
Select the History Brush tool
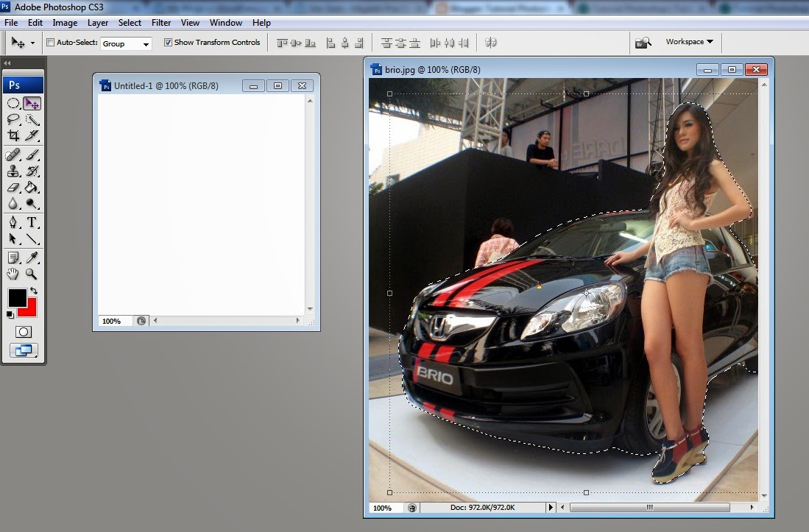(x=32, y=171)
